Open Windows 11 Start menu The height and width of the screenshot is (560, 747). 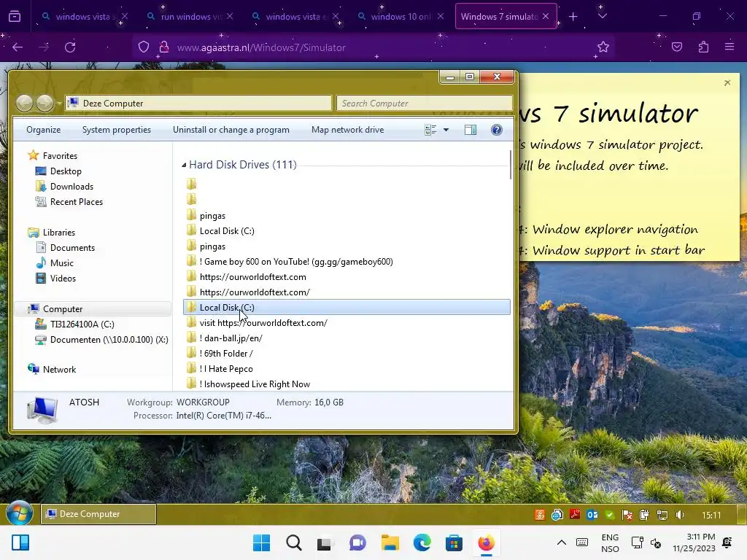pyautogui.click(x=261, y=542)
